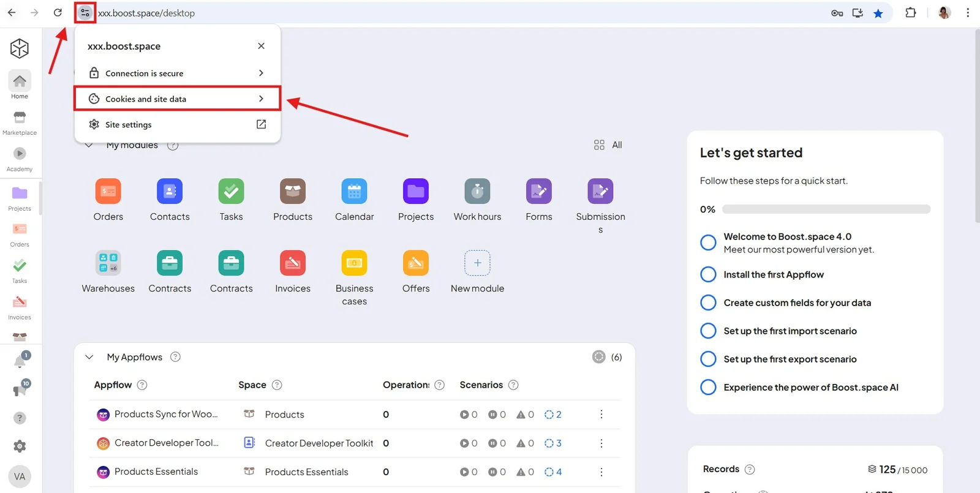The image size is (980, 493).
Task: Tick the Install the first Appflow circle
Action: click(x=708, y=274)
